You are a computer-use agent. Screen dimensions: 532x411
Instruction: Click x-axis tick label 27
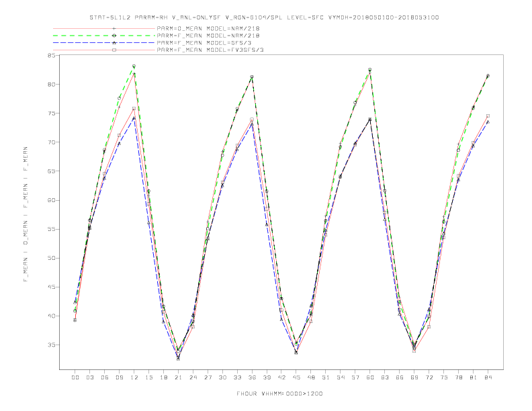click(x=208, y=377)
